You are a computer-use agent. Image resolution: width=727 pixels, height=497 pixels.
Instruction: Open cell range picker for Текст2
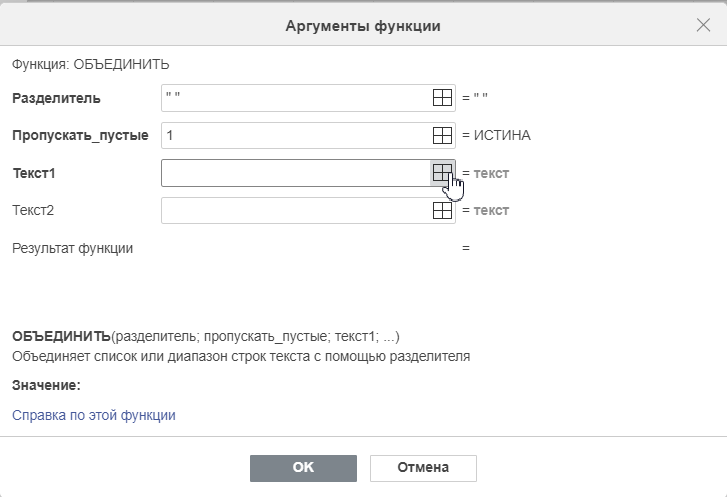pyautogui.click(x=442, y=210)
